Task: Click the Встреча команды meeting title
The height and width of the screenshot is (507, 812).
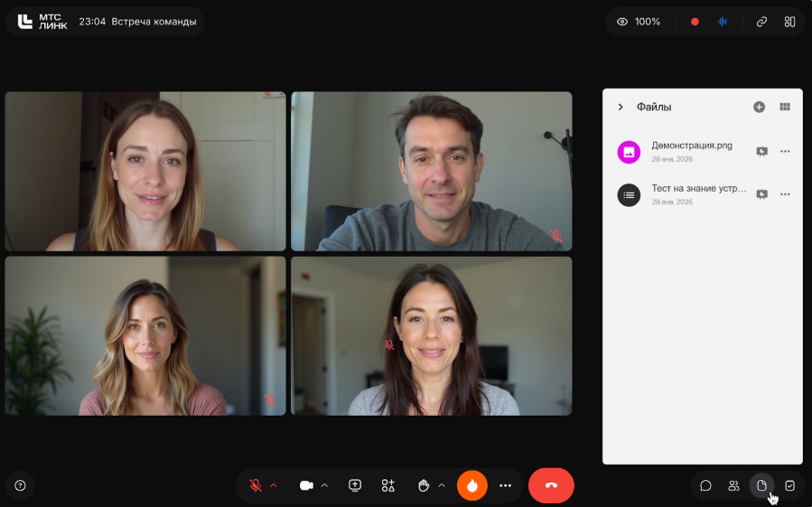Action: [x=154, y=22]
